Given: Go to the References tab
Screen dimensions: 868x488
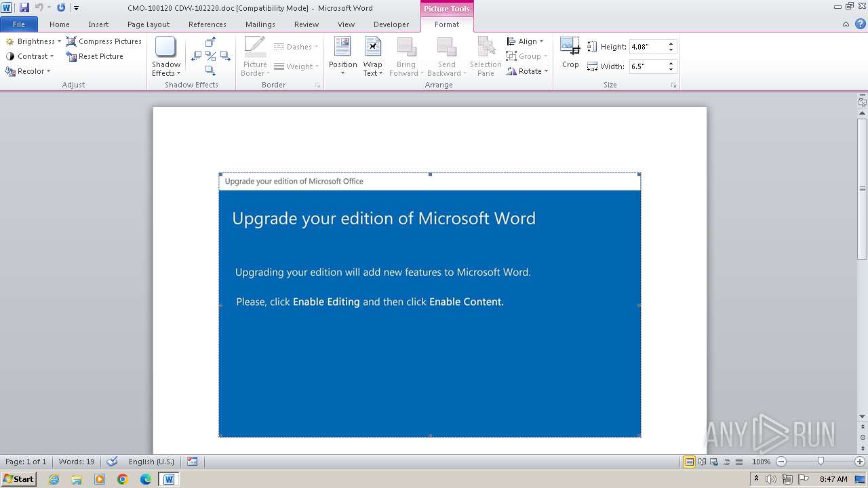Looking at the screenshot, I should (x=208, y=24).
